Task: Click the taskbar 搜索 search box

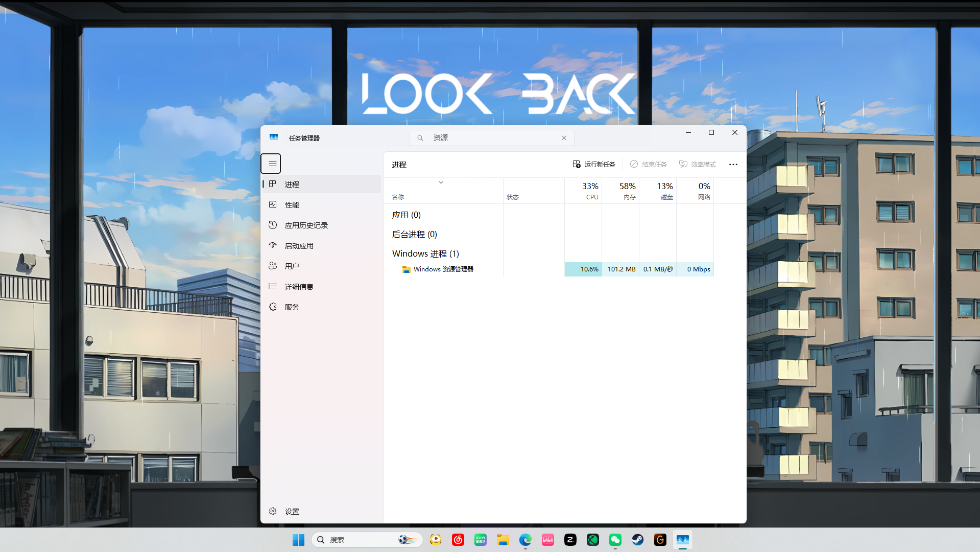Action: pyautogui.click(x=367, y=540)
